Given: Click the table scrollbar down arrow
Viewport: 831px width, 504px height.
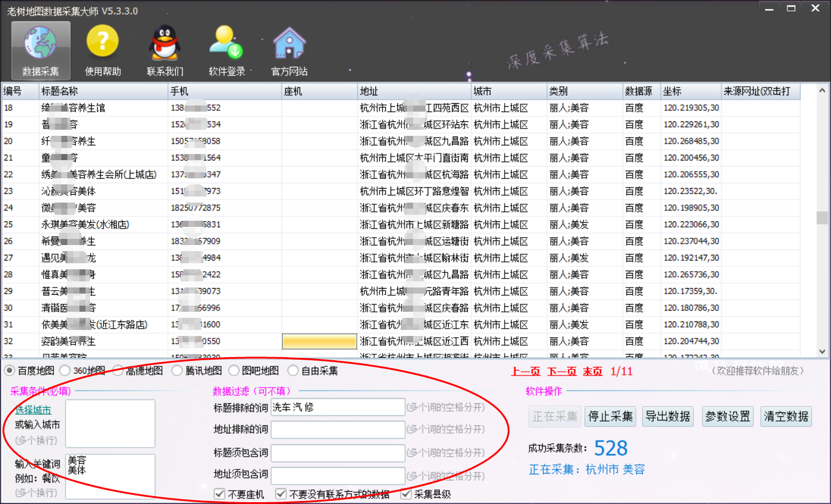Looking at the screenshot, I should click(x=823, y=351).
